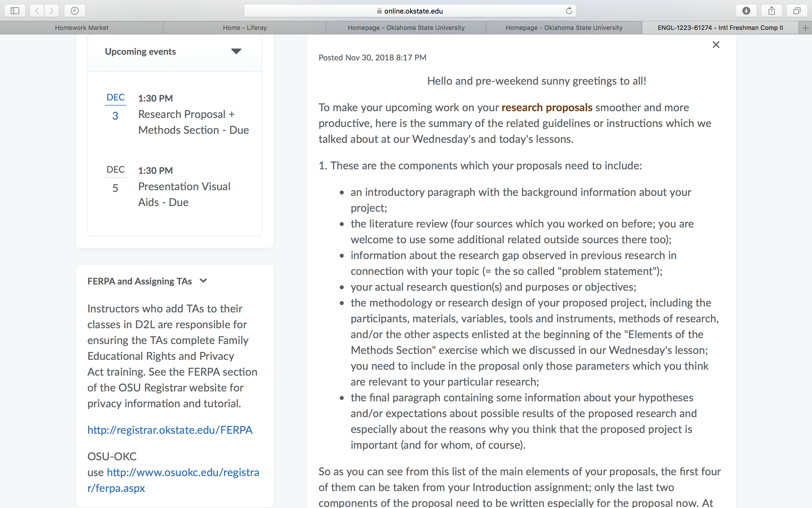Open the browsing history clock button
This screenshot has height=508, width=812.
pyautogui.click(x=74, y=11)
